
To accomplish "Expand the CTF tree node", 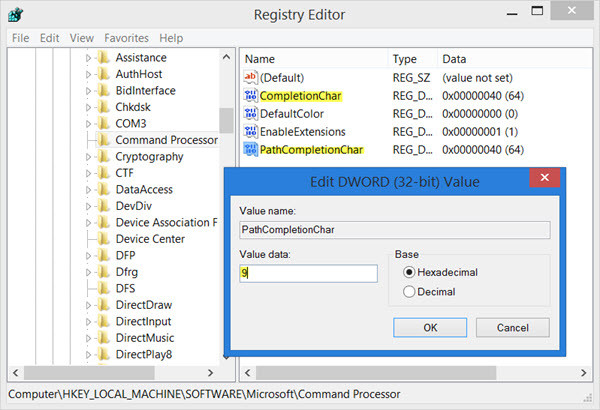I will 88,173.
